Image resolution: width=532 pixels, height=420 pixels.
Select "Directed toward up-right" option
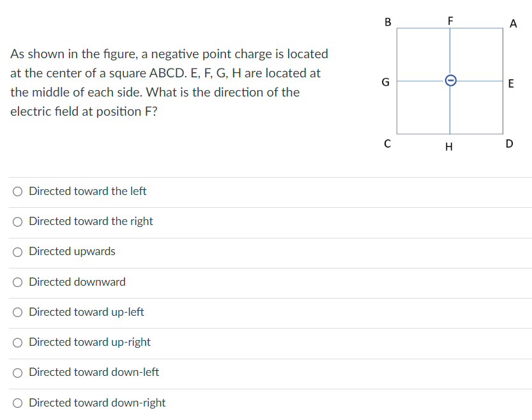(x=89, y=342)
